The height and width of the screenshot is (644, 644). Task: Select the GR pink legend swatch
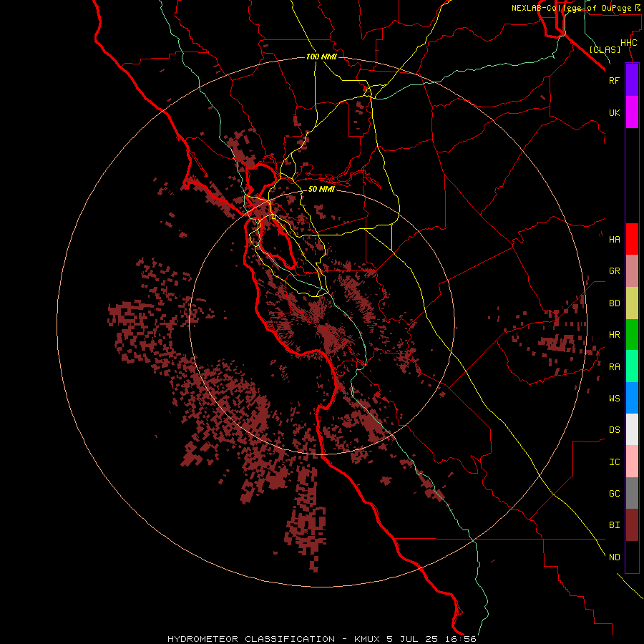[632, 271]
